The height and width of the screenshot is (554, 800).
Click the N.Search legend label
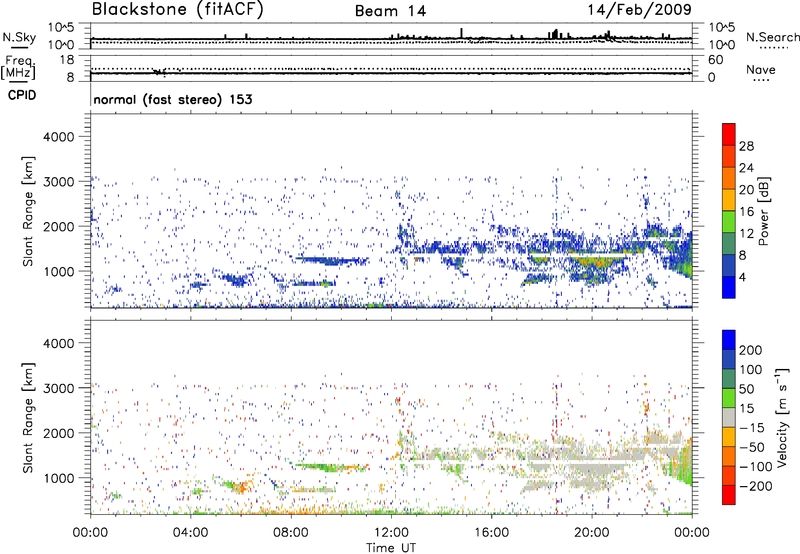772,37
